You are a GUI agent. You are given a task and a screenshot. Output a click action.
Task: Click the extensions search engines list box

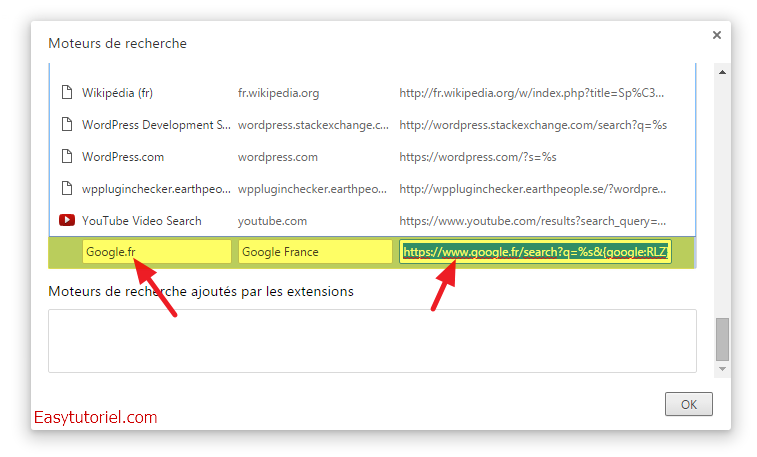[x=372, y=341]
